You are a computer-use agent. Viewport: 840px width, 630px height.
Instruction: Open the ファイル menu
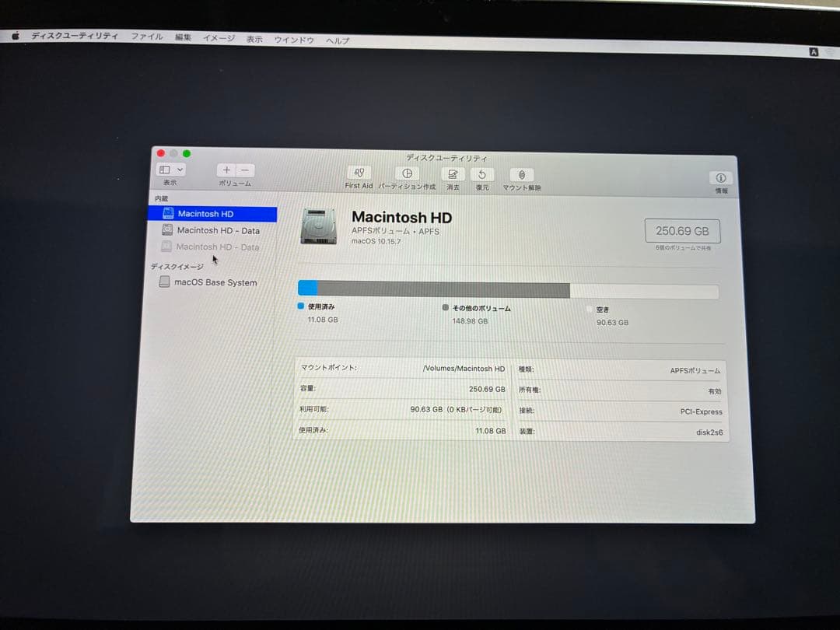click(148, 36)
